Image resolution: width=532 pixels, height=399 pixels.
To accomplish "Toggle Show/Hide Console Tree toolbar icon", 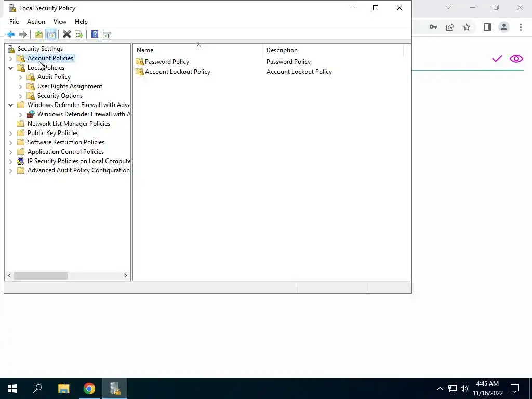I will coord(51,35).
